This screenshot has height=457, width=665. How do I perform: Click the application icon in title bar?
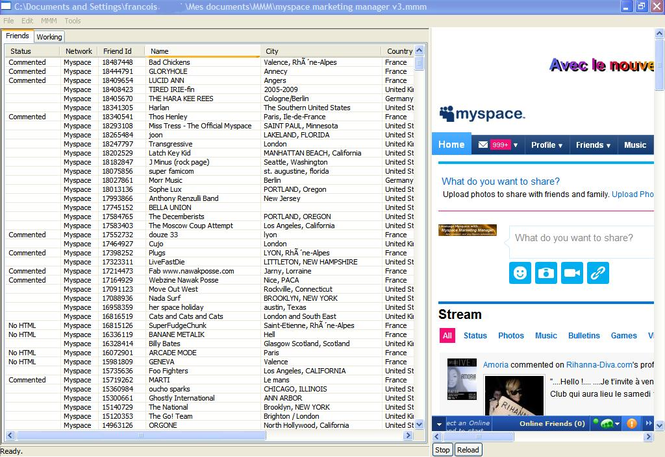pyautogui.click(x=6, y=6)
